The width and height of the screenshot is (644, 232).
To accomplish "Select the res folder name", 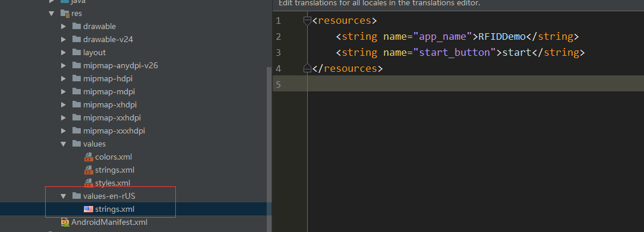I will click(77, 14).
